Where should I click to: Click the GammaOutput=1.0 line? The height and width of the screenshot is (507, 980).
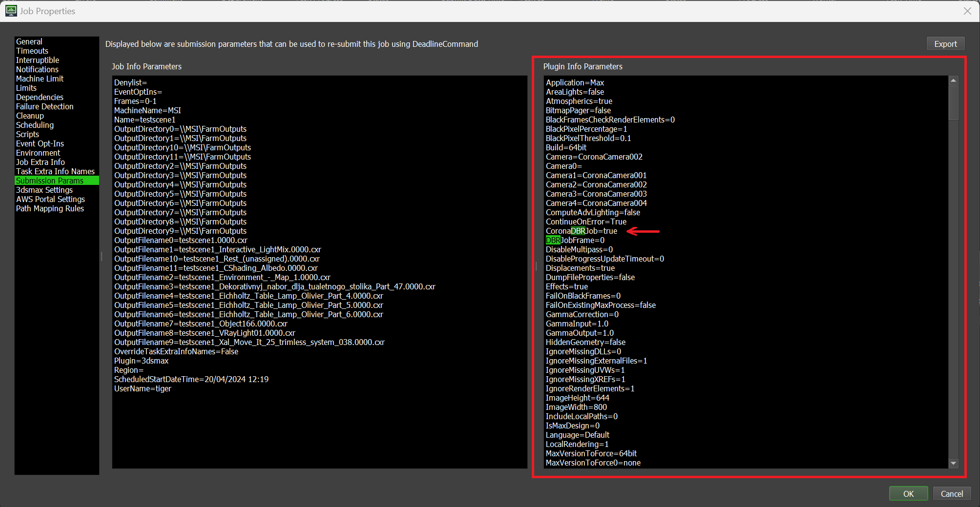coord(580,333)
